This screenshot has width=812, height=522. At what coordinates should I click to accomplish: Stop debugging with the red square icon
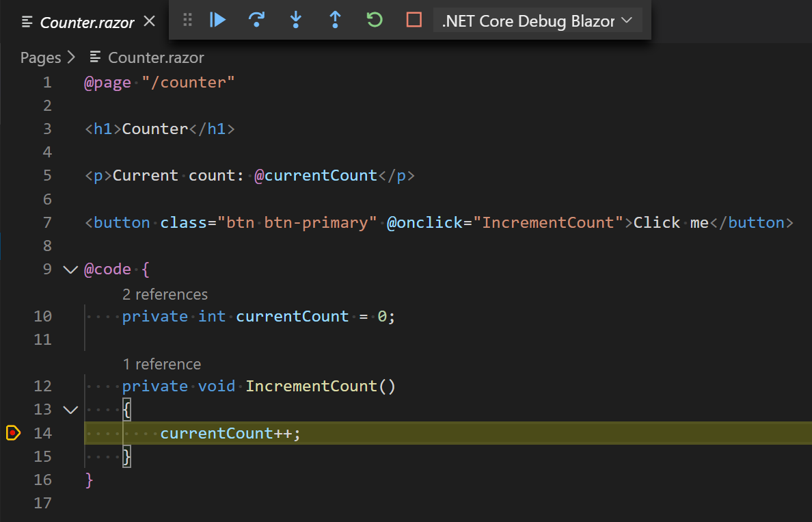413,20
